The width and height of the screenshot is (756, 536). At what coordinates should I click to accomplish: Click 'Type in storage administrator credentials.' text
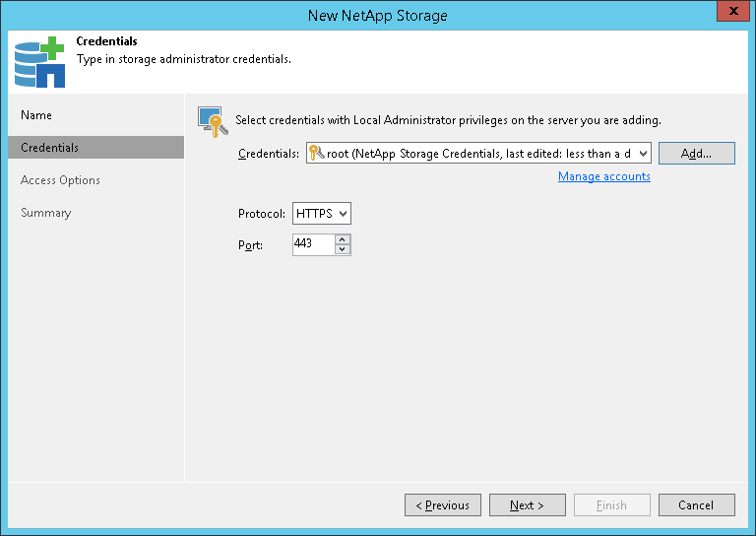[184, 59]
